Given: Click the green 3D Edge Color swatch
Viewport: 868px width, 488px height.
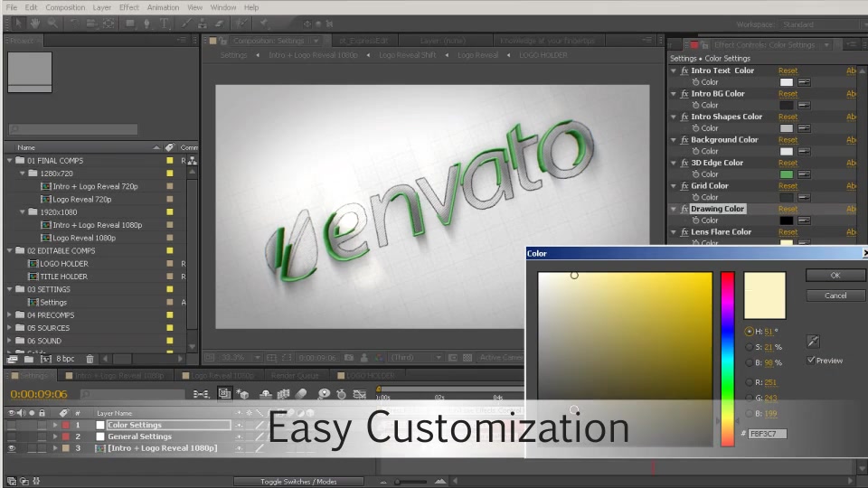Looking at the screenshot, I should (786, 174).
